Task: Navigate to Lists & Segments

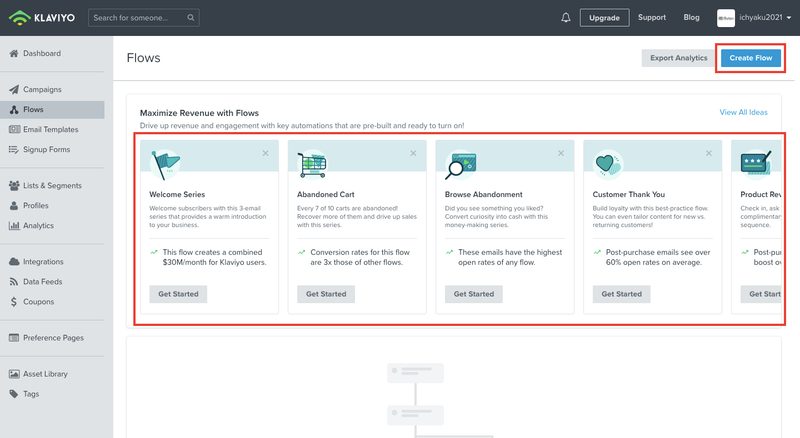Action: pos(52,185)
